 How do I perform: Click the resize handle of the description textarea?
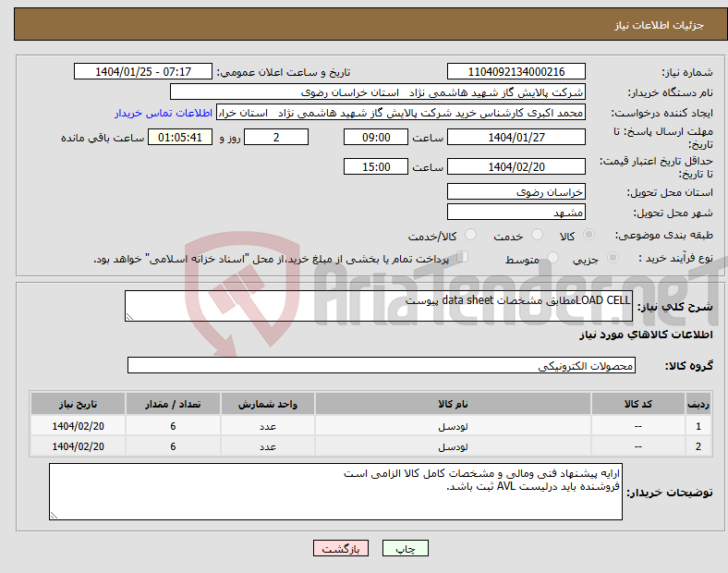click(x=129, y=317)
